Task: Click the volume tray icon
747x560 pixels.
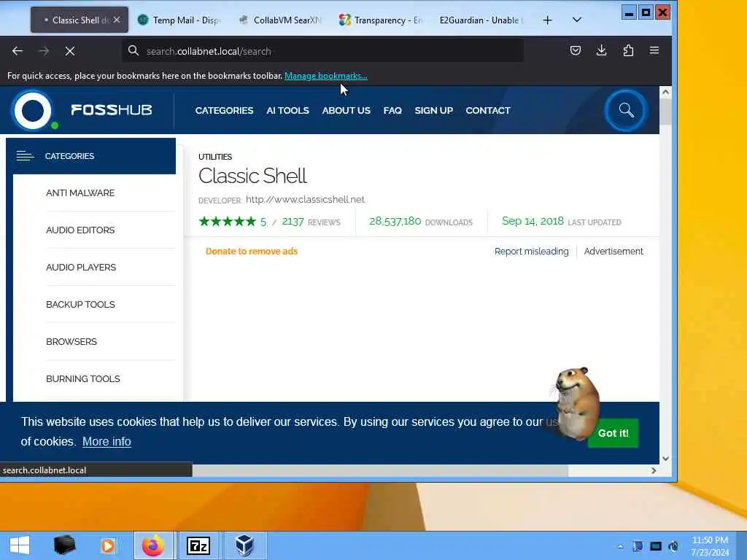Action: pos(673,546)
